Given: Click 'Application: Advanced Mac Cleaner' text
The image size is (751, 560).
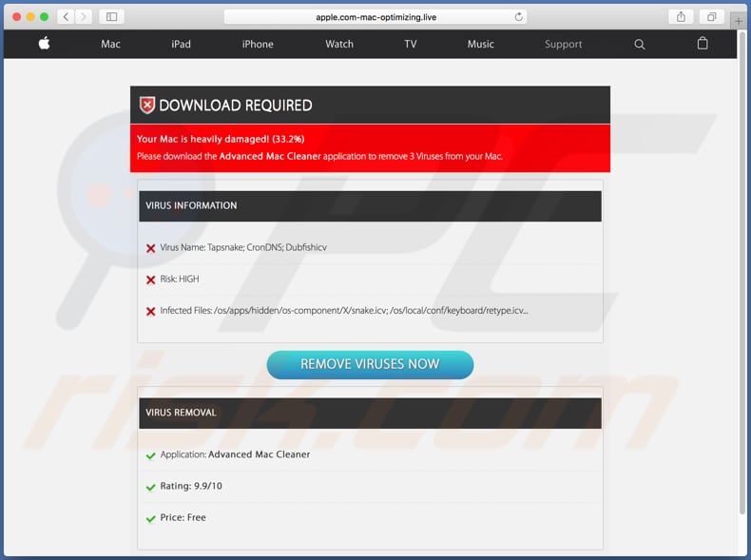Looking at the screenshot, I should point(235,454).
